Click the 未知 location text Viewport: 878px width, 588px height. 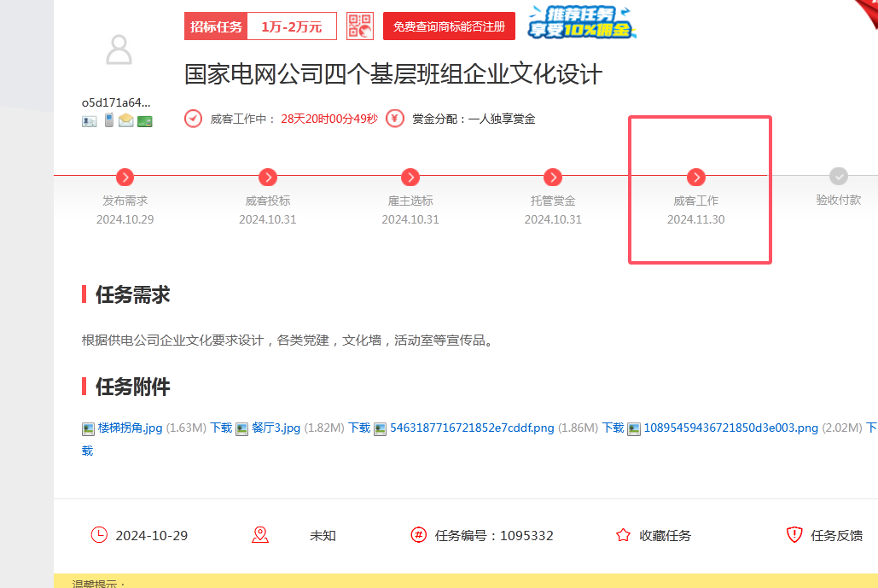[323, 535]
